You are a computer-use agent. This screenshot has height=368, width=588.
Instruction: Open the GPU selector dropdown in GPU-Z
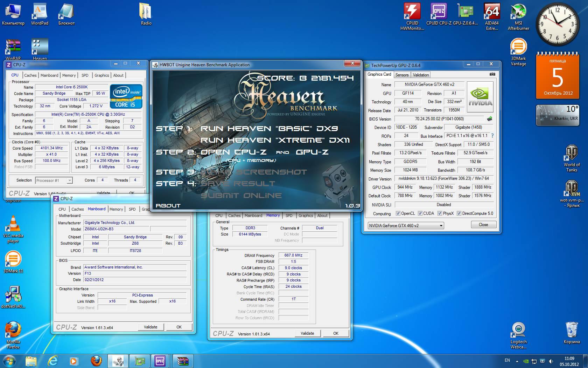[x=406, y=226]
